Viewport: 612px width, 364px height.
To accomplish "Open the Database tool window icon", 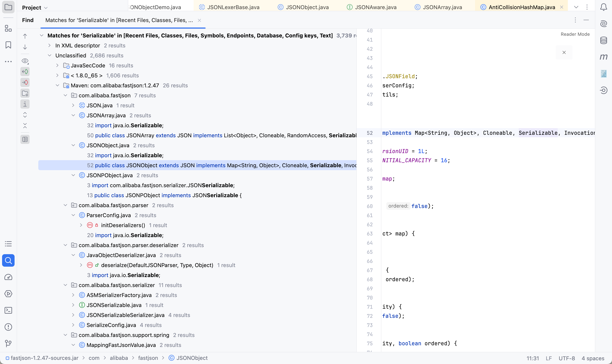I will (x=603, y=40).
